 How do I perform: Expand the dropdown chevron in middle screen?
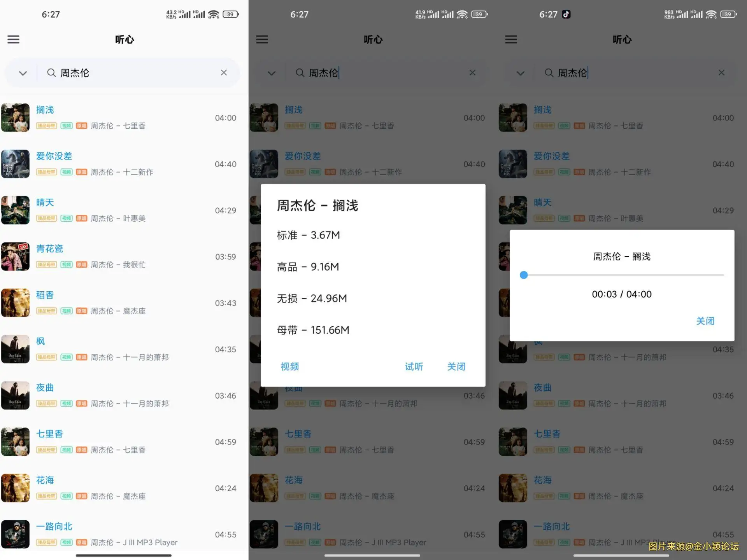coord(272,73)
